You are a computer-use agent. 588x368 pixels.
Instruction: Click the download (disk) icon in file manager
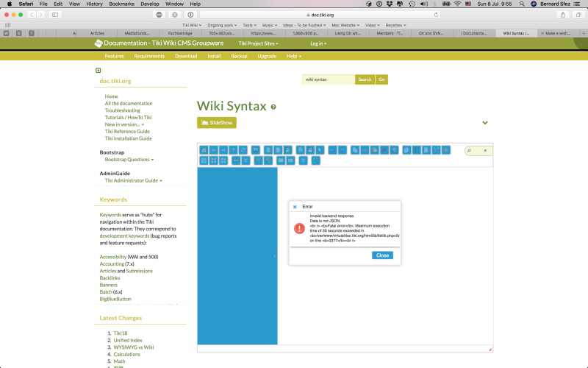310,150
